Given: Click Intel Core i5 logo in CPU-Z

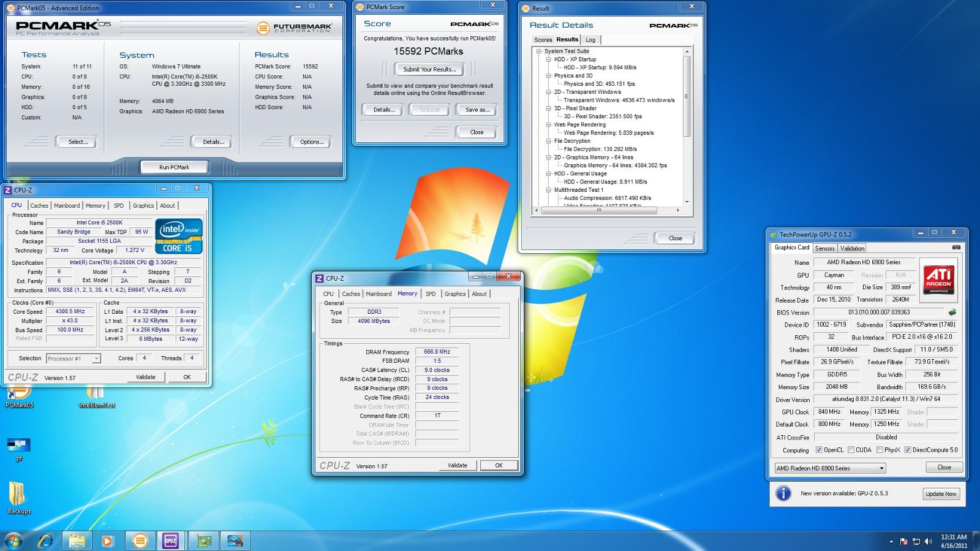Looking at the screenshot, I should 178,236.
